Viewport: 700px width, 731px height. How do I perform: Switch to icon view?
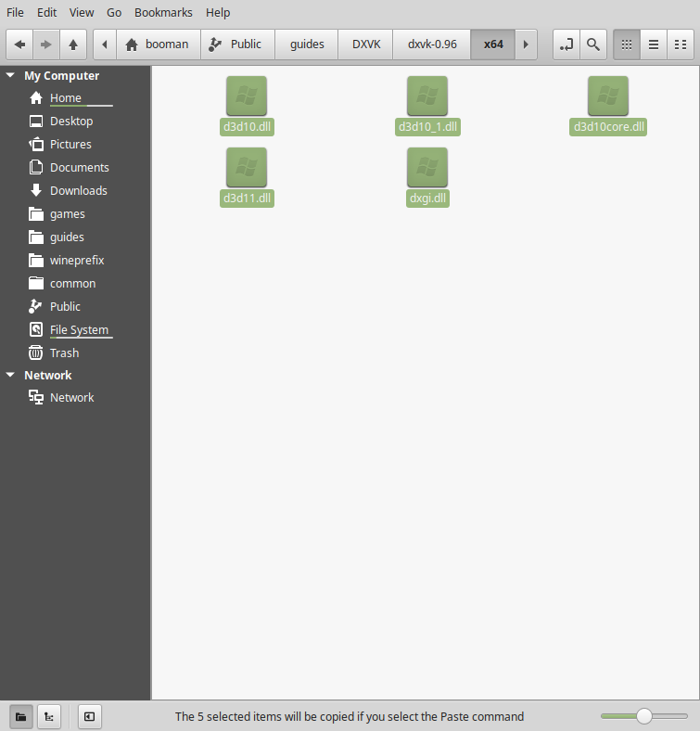627,45
